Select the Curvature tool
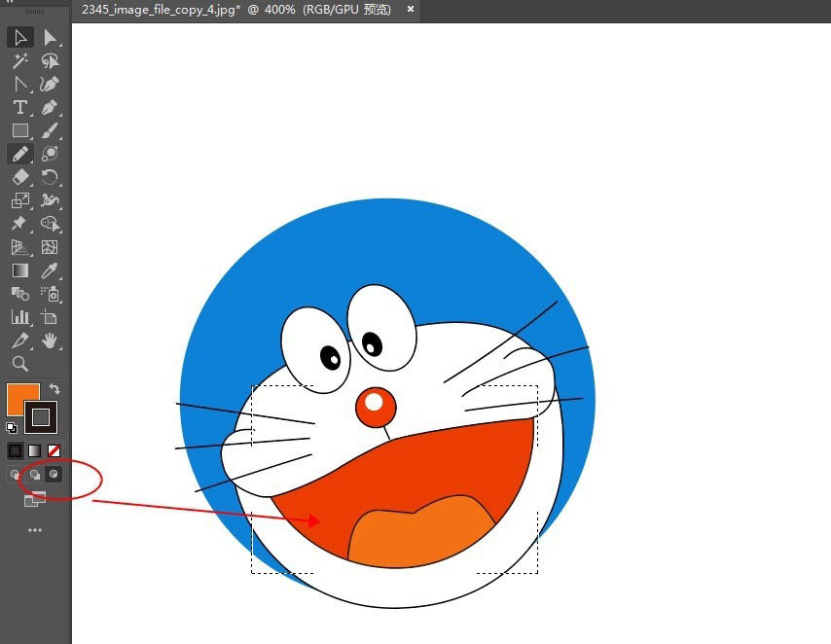This screenshot has width=831, height=644. pyautogui.click(x=50, y=85)
